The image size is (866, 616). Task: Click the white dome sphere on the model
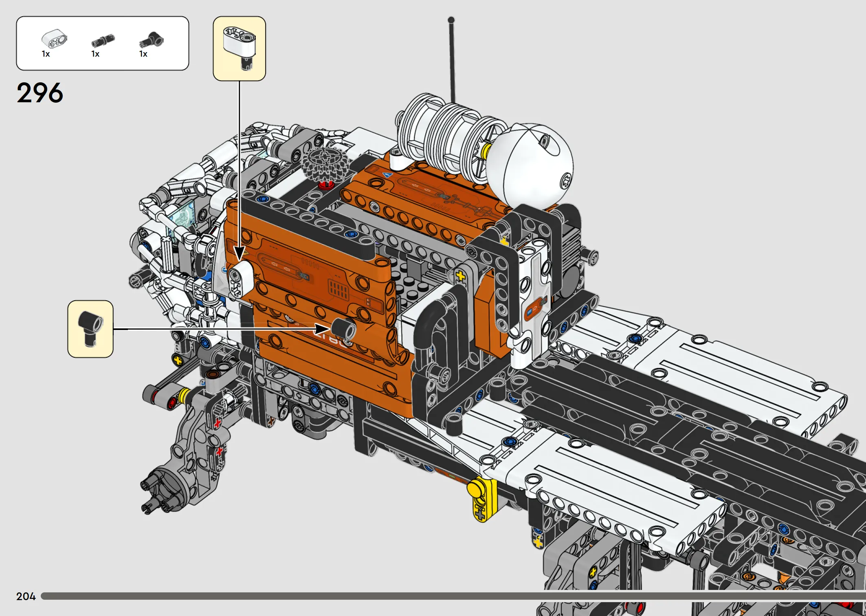(x=530, y=165)
